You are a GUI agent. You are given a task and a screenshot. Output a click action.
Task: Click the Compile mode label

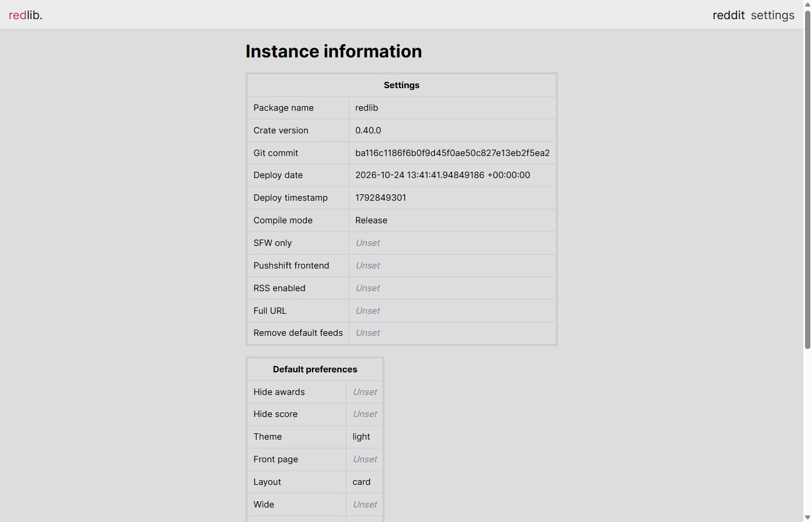283,220
